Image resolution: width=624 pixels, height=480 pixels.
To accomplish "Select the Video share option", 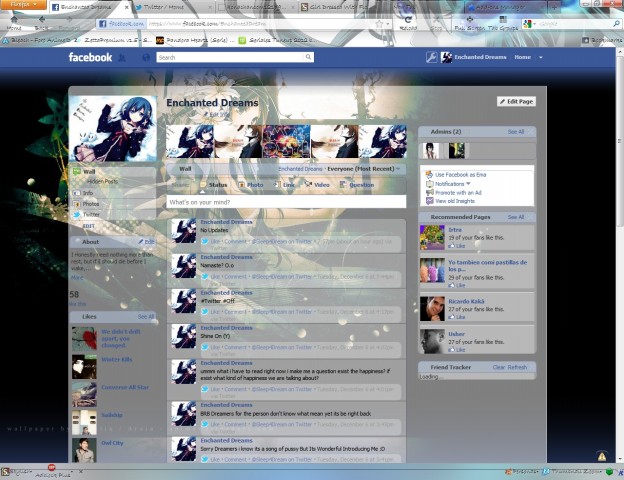I will click(317, 185).
